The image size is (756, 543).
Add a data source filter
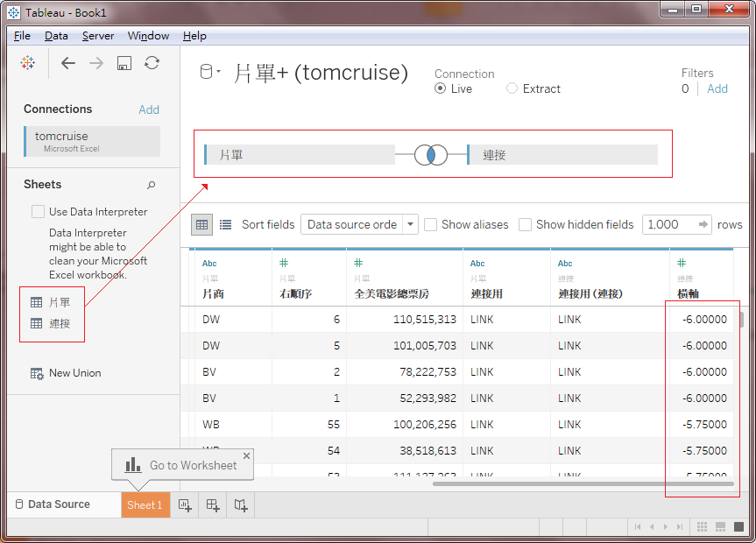[x=717, y=88]
